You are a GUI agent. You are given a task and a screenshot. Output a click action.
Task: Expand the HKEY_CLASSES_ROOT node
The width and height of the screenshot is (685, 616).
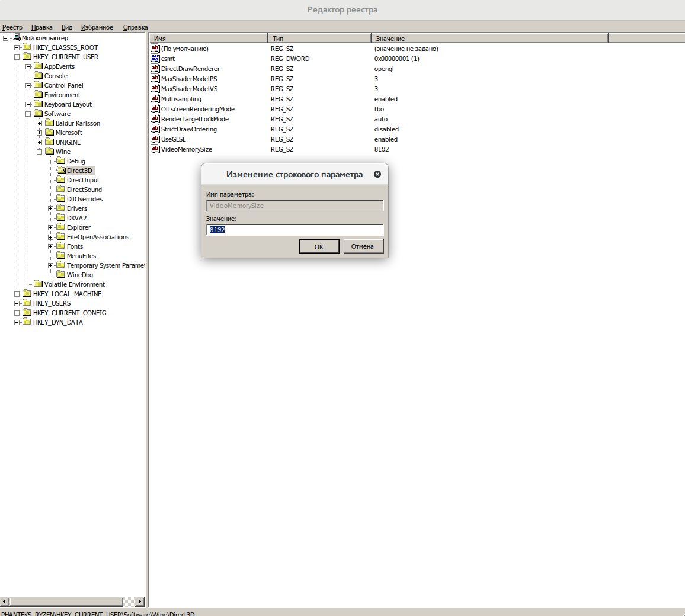[17, 47]
